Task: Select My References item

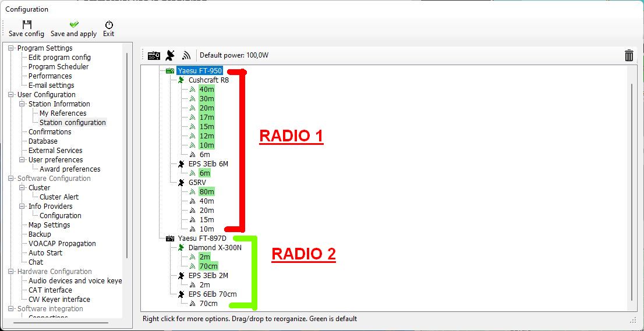Action: pyautogui.click(x=63, y=113)
